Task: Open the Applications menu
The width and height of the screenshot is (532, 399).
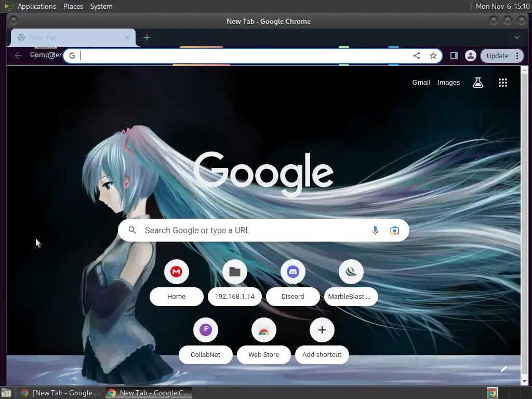Action: coord(37,6)
